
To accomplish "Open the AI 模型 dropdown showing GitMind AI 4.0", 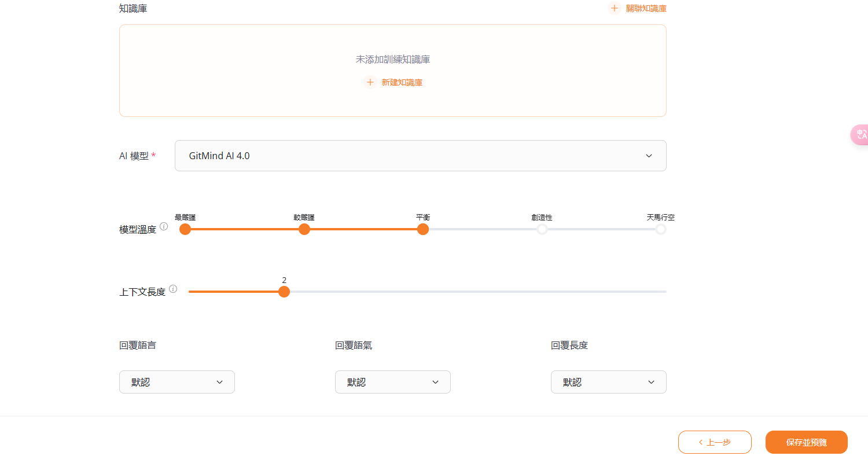I will [421, 156].
